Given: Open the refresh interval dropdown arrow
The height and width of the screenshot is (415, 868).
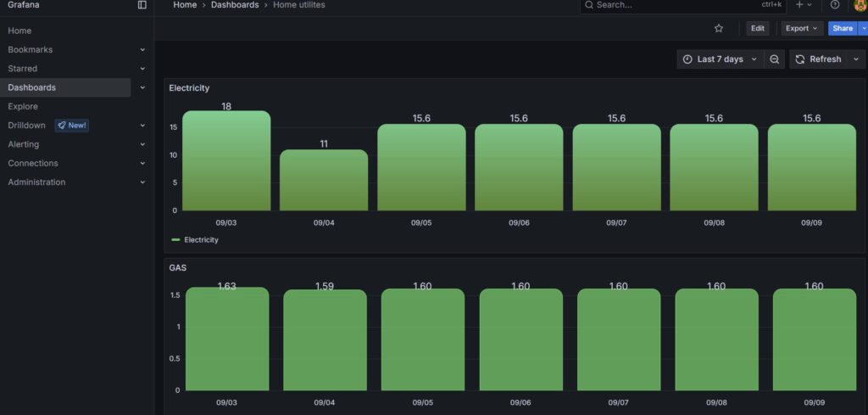Looking at the screenshot, I should tap(856, 59).
